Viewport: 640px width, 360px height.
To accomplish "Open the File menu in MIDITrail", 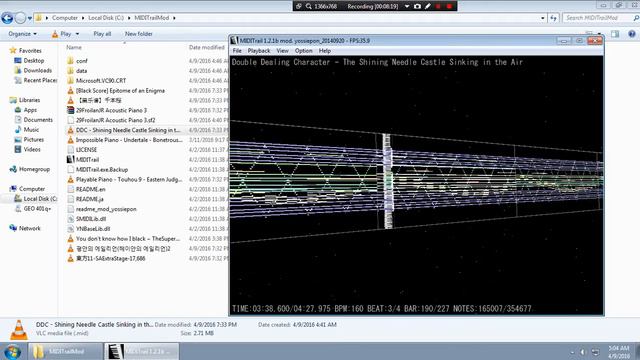I will pyautogui.click(x=237, y=51).
